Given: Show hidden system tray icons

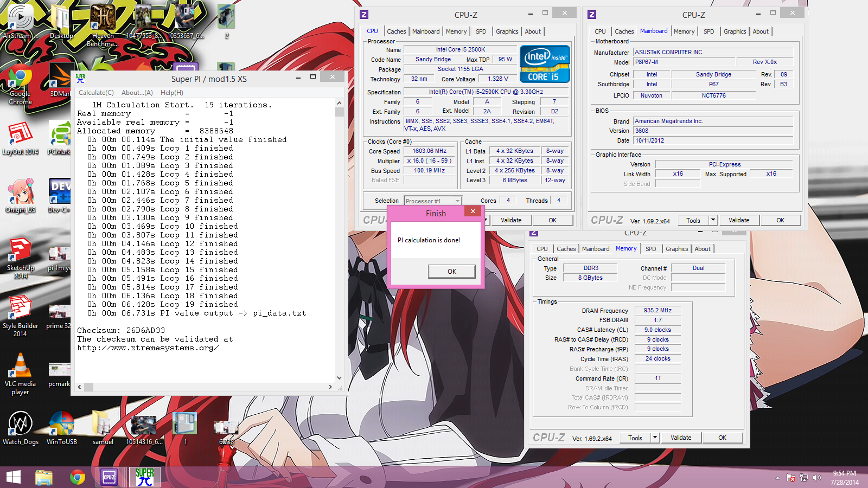Looking at the screenshot, I should pyautogui.click(x=777, y=478).
